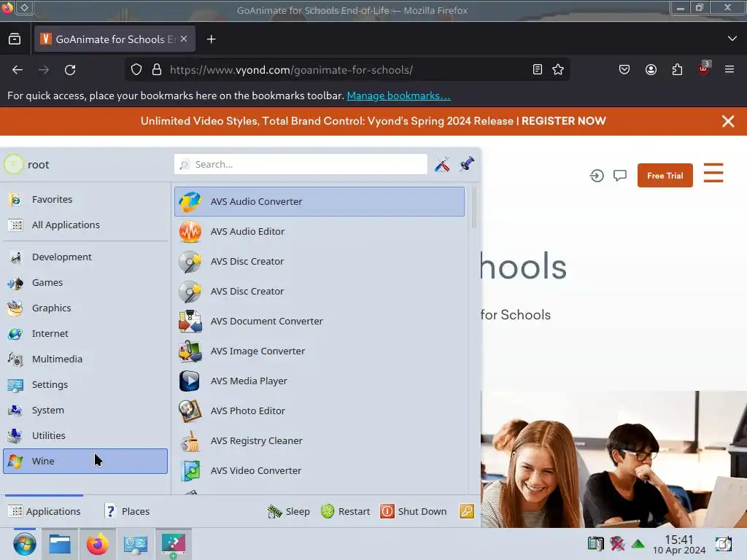This screenshot has height=560, width=747.
Task: Open the Settings category
Action: pyautogui.click(x=85, y=384)
